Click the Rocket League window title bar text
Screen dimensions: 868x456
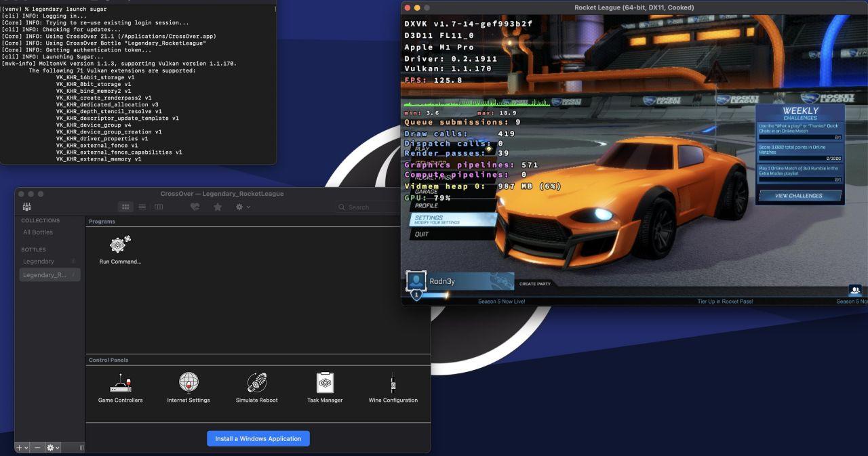pyautogui.click(x=634, y=7)
